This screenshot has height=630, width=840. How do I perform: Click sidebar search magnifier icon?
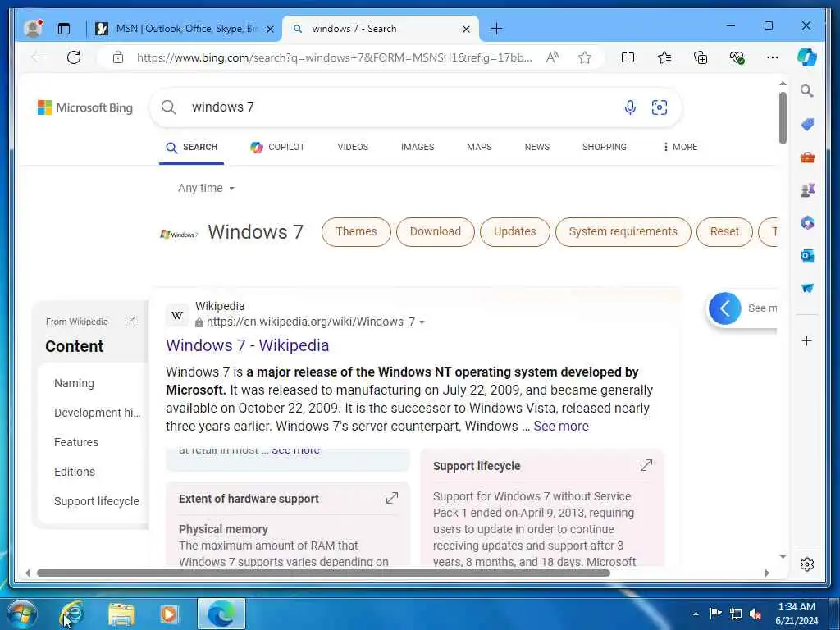tap(807, 91)
